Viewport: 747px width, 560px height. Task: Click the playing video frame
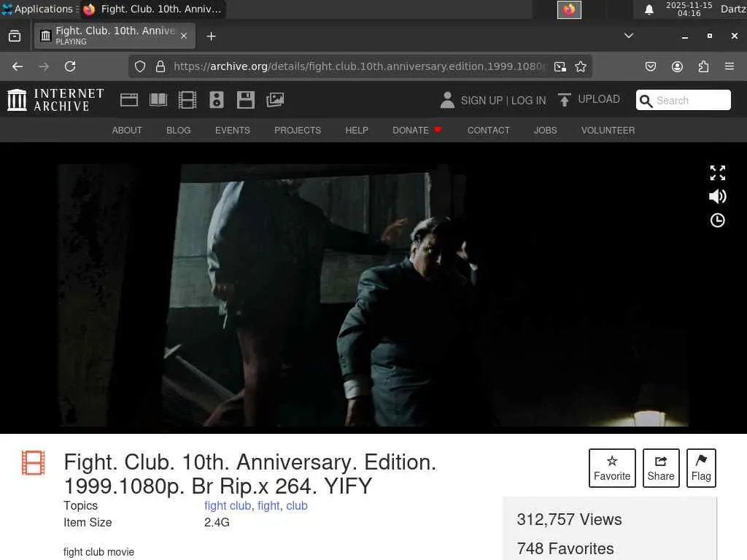(373, 295)
